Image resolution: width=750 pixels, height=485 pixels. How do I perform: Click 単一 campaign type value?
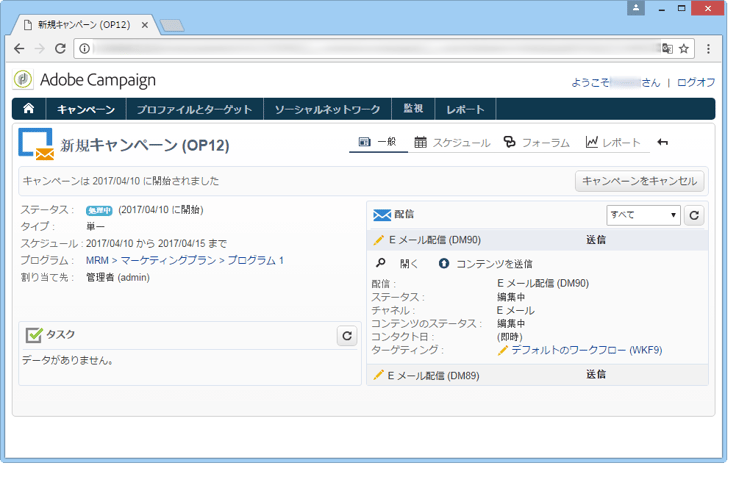pyautogui.click(x=95, y=227)
